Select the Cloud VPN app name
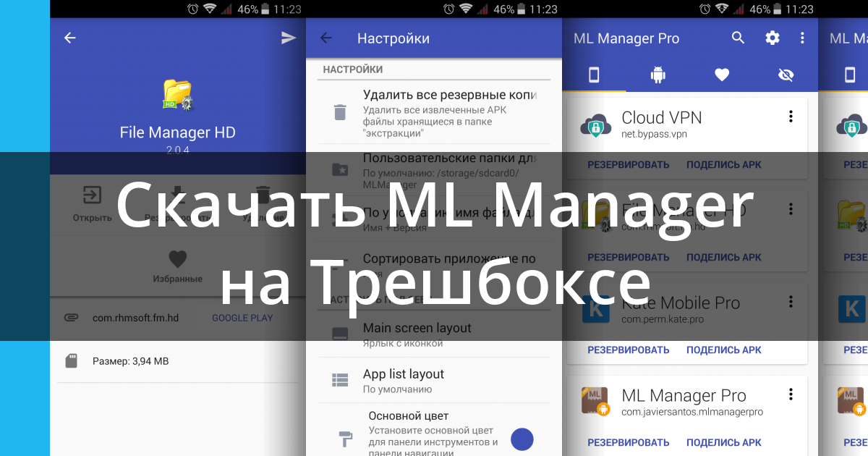868x456 pixels. 662,117
